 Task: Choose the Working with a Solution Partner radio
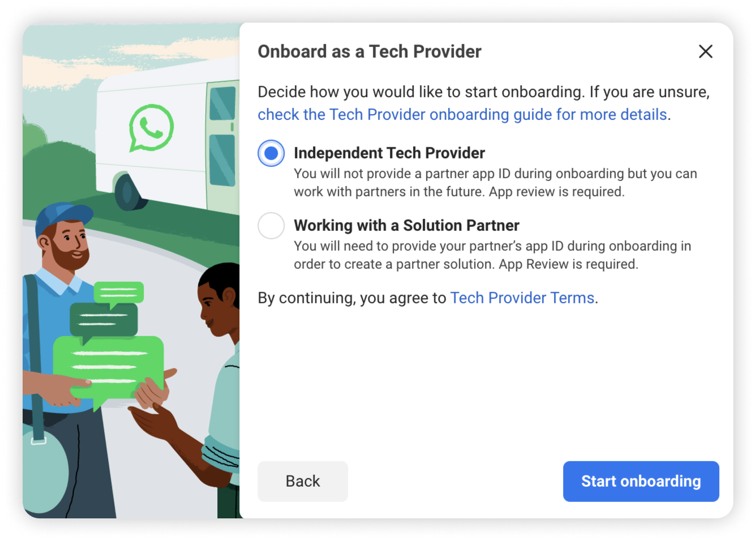(x=271, y=225)
